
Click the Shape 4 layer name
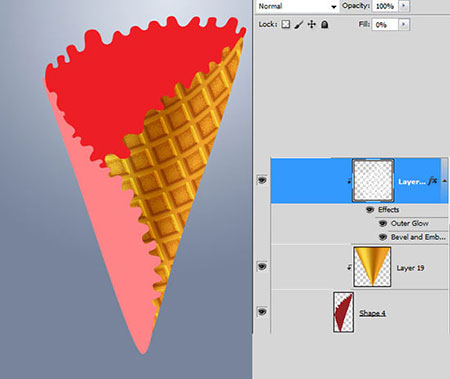click(372, 313)
